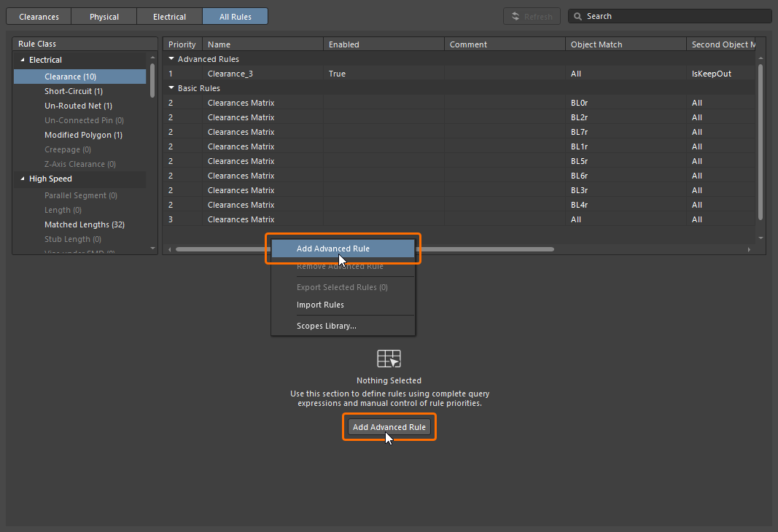Image resolution: width=778 pixels, height=532 pixels.
Task: Choose Add Advanced Rule in context menu
Action: click(343, 249)
